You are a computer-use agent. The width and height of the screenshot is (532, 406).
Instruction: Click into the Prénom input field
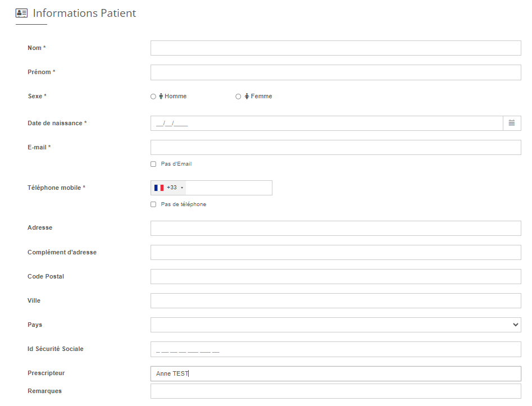click(336, 72)
